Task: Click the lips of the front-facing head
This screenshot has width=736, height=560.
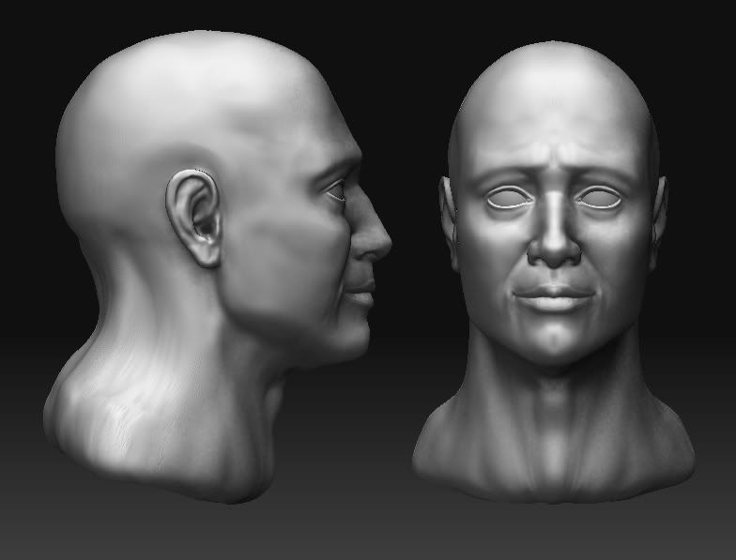Action: (554, 298)
